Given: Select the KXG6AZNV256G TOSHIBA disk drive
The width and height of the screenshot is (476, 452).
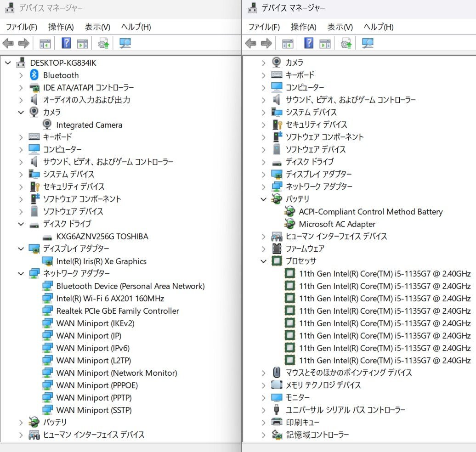Looking at the screenshot, I should click(x=102, y=237).
